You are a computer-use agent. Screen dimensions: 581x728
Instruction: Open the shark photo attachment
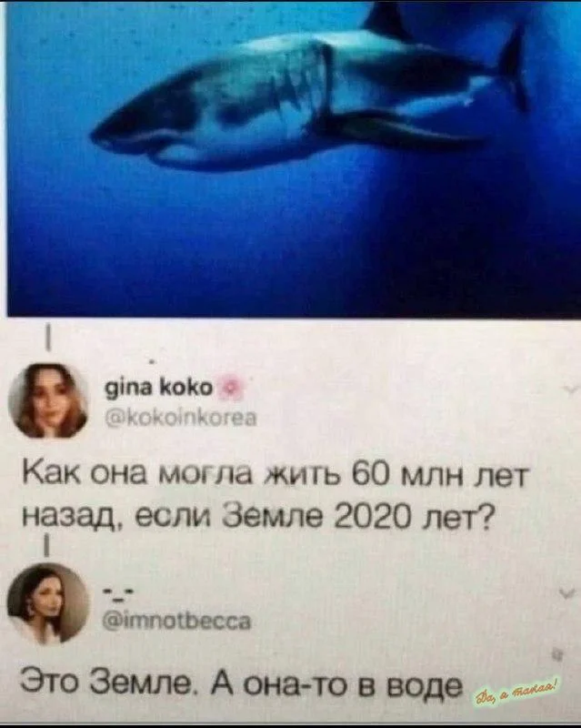(x=294, y=158)
